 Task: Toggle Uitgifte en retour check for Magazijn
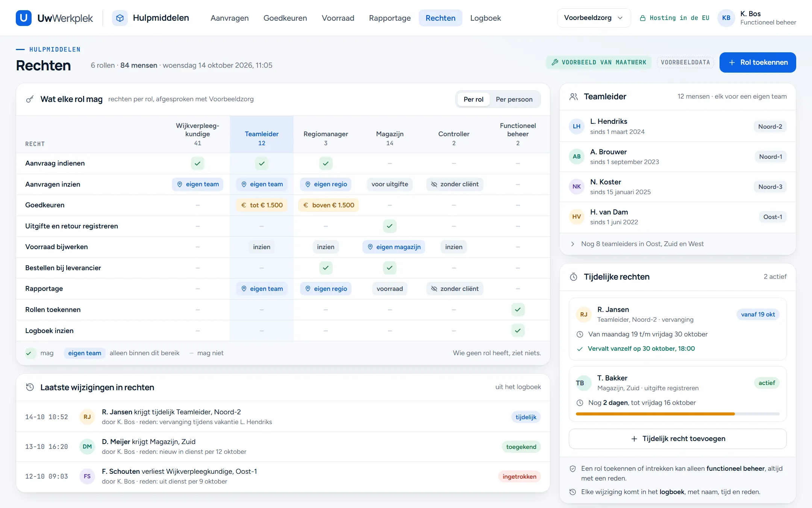[x=390, y=226]
